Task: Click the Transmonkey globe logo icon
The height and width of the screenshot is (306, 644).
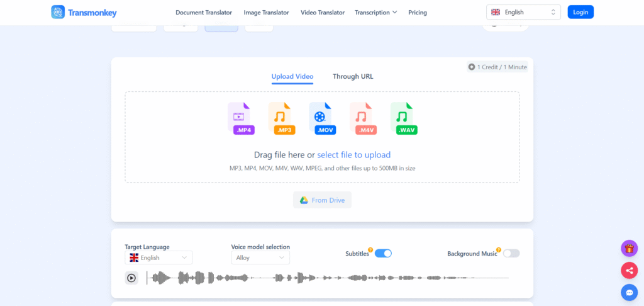Action: 58,13
